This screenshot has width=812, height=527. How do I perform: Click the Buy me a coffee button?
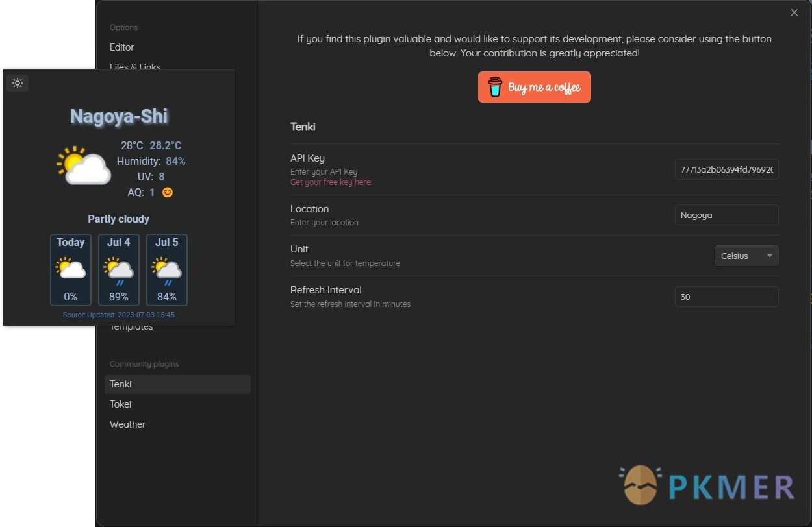[x=535, y=87]
